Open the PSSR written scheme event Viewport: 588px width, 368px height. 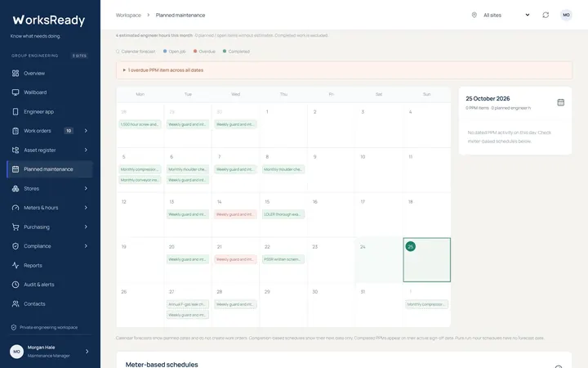(283, 259)
